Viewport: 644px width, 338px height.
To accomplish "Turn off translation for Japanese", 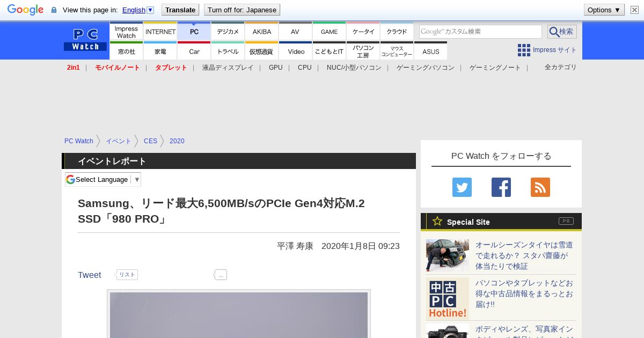I will [242, 10].
